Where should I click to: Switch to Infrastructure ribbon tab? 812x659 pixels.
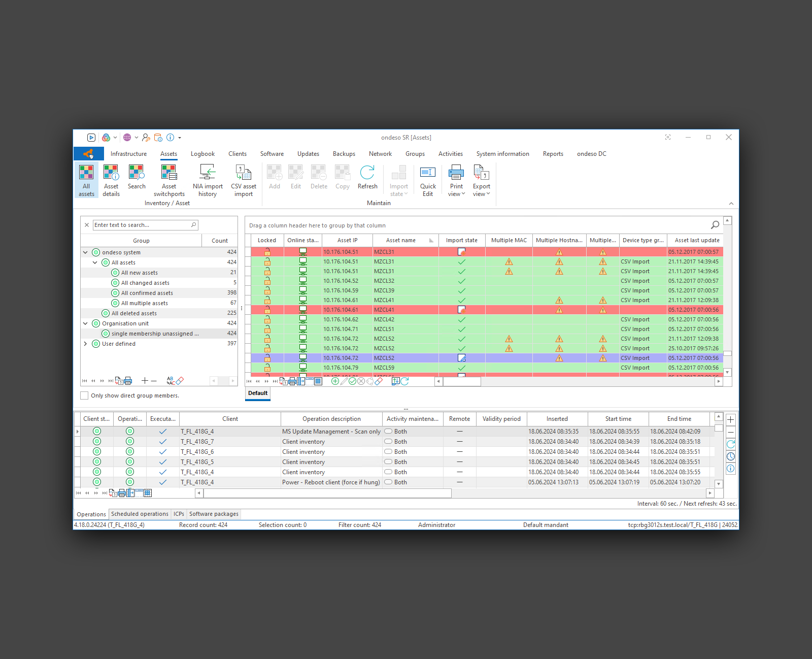(x=128, y=154)
